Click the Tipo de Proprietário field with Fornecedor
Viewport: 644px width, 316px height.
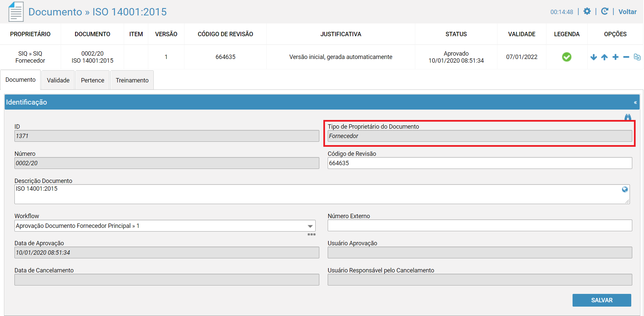(x=480, y=136)
